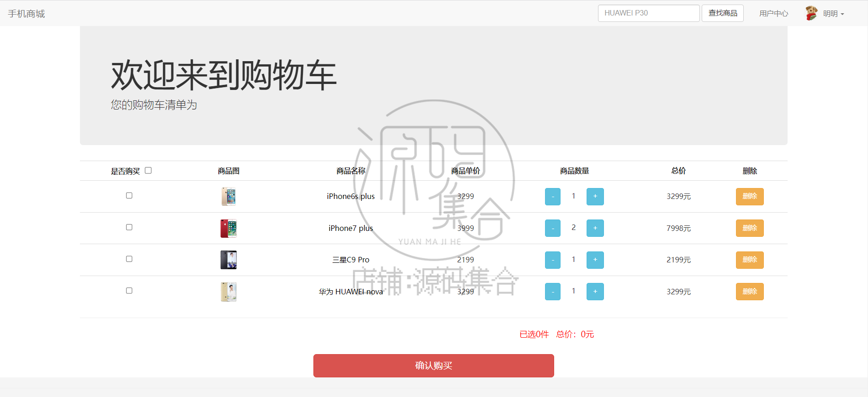Decrease 三星C9 Pro quantity with minus
Screen dimensions: 868x397
(553, 260)
